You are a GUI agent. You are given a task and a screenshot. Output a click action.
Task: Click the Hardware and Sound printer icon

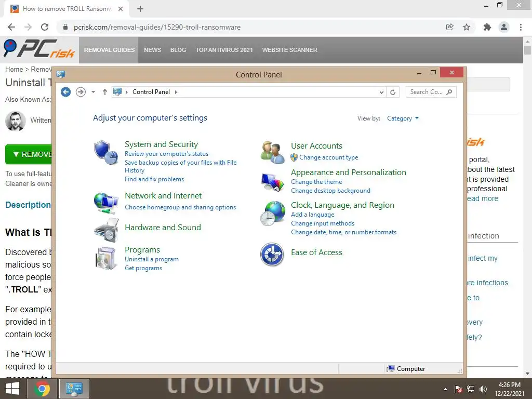click(106, 230)
